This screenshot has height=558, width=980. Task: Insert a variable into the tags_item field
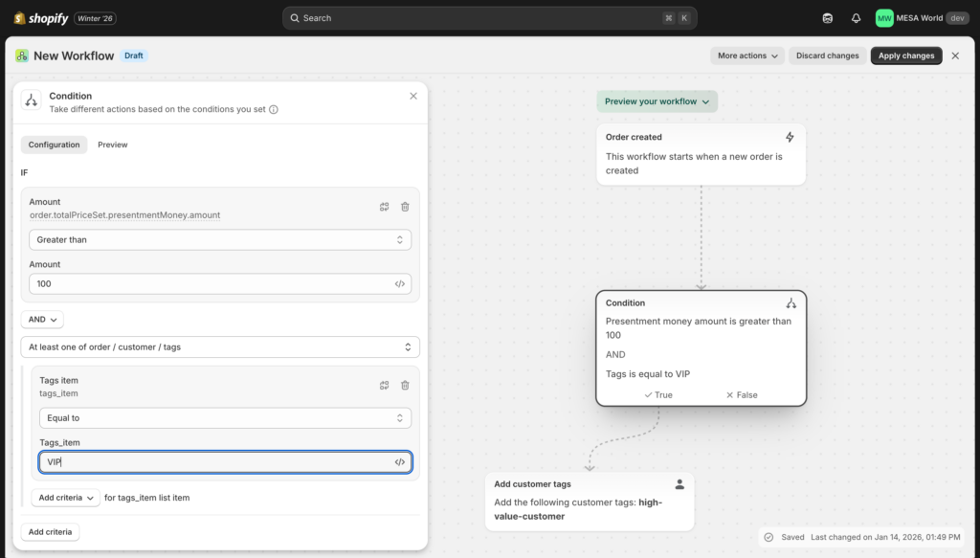pos(399,461)
